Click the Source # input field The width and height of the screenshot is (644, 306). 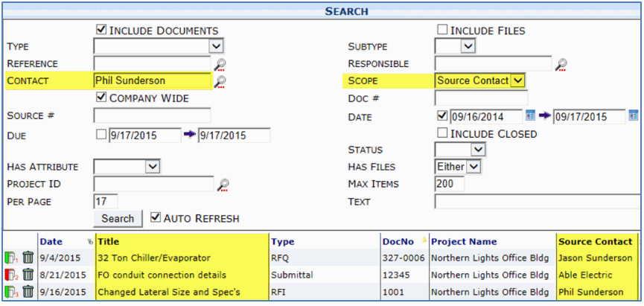(x=152, y=116)
